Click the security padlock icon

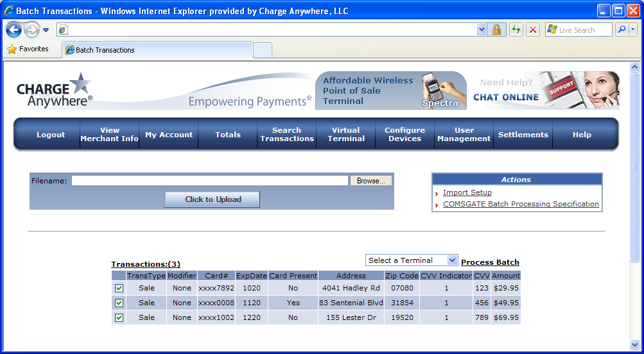[x=496, y=29]
